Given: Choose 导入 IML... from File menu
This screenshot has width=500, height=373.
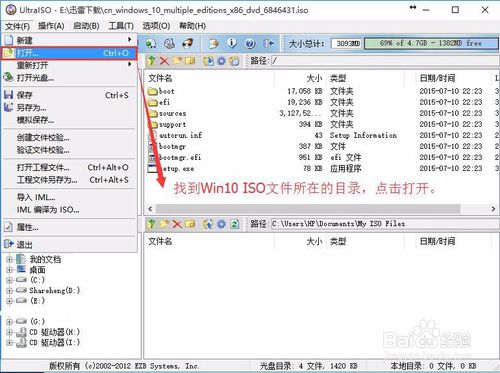Looking at the screenshot, I should click(x=69, y=197).
